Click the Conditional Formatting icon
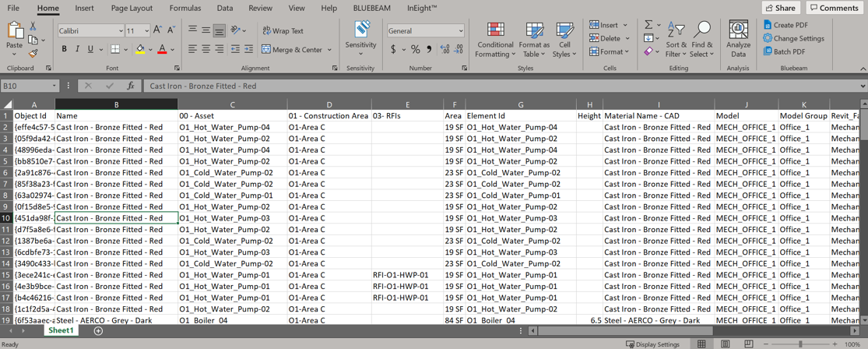 (495, 31)
